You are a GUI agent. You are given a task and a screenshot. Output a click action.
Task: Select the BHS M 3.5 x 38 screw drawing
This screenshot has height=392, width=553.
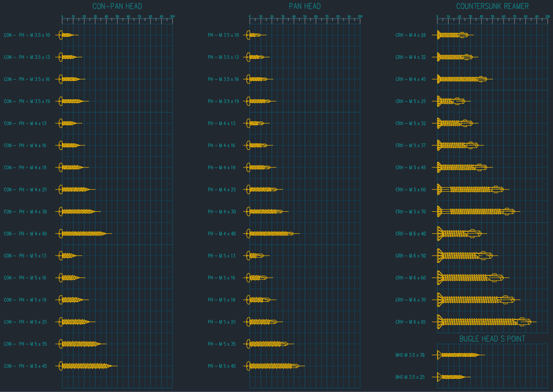pyautogui.click(x=459, y=355)
